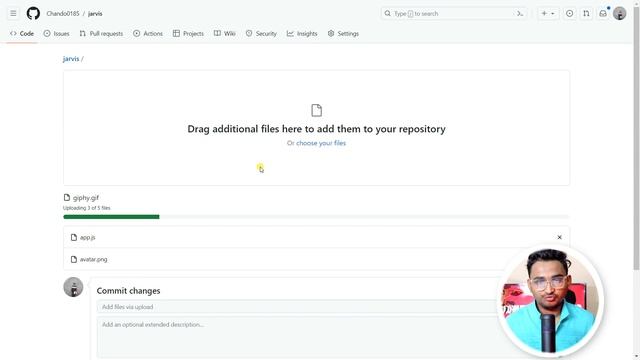Switch to the Wiki tab
Screen dimensions: 640x360
tap(224, 33)
